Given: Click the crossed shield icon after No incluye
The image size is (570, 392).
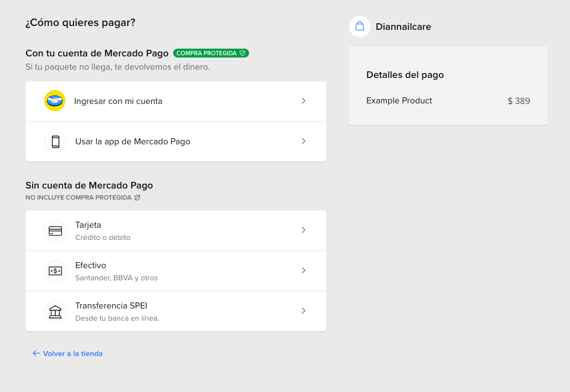Looking at the screenshot, I should (137, 197).
